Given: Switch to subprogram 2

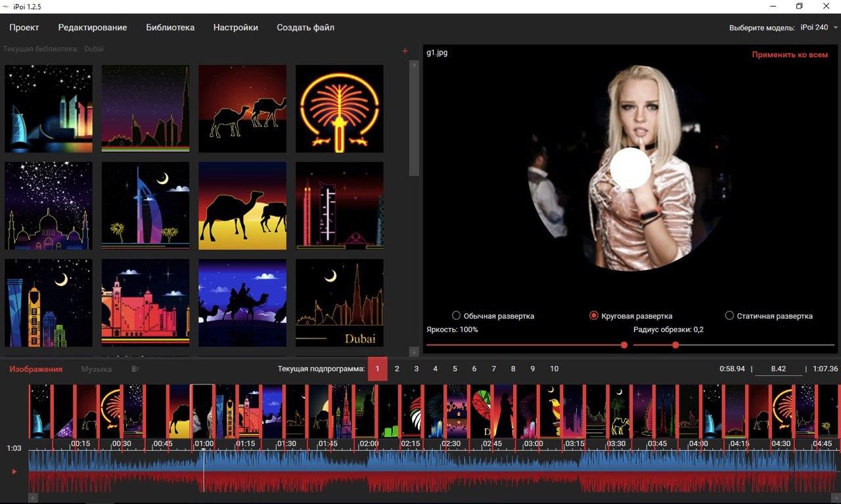Looking at the screenshot, I should coord(397,369).
